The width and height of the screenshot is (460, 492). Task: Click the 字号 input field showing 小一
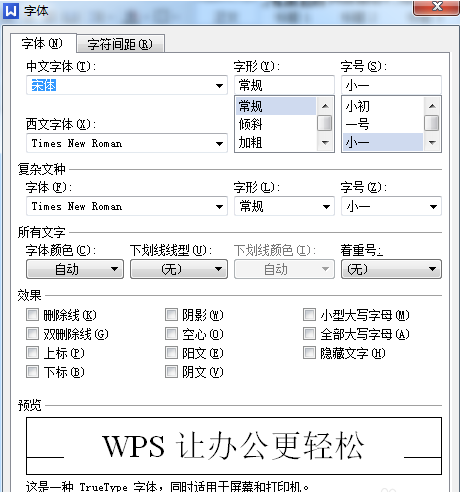391,85
